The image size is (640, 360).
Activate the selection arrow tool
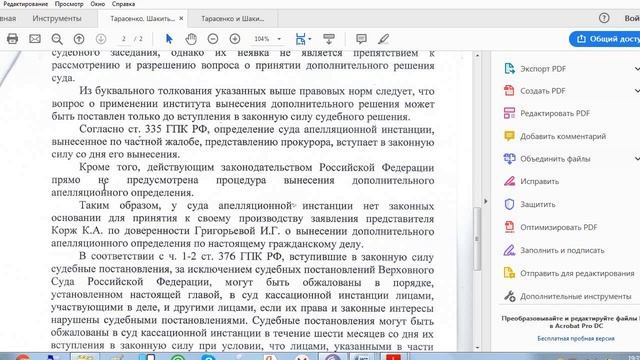tap(169, 39)
